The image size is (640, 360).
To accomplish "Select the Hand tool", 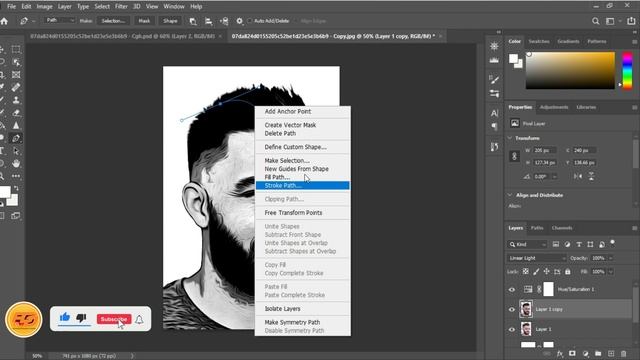I will [16, 164].
